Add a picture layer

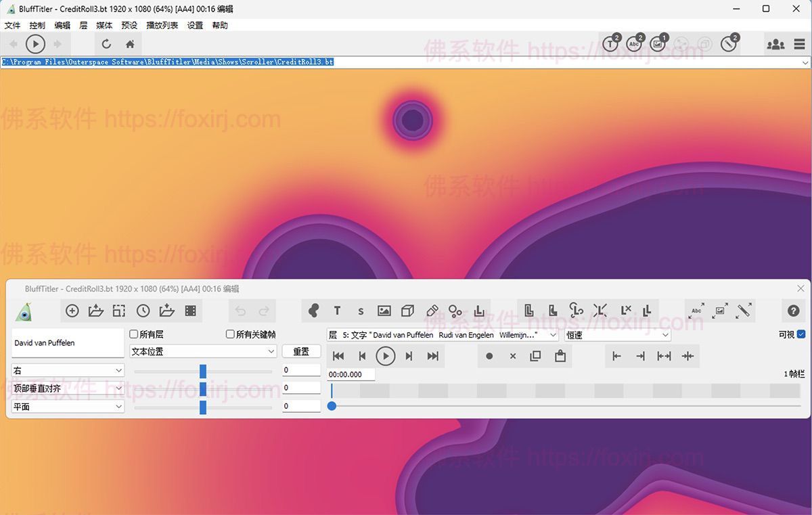[x=384, y=311]
